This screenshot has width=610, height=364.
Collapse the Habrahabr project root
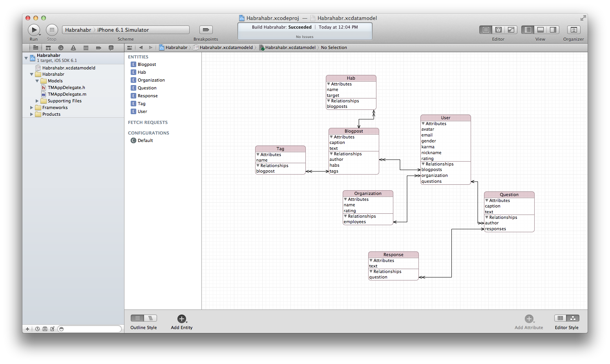click(x=26, y=58)
